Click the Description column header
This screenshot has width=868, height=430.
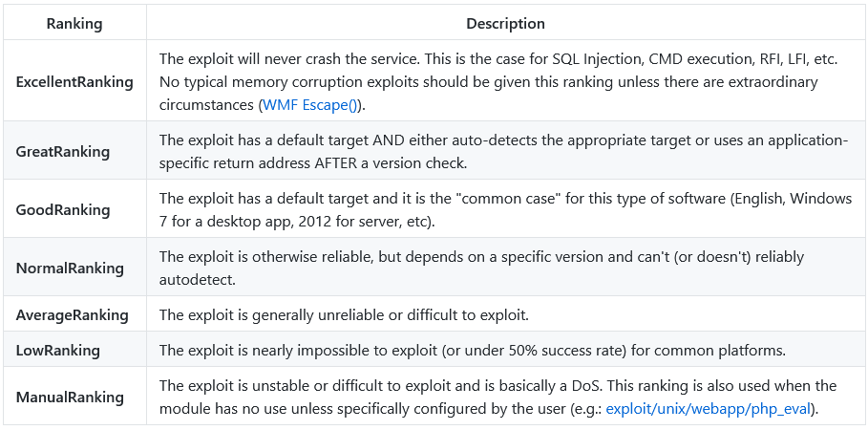pos(505,23)
